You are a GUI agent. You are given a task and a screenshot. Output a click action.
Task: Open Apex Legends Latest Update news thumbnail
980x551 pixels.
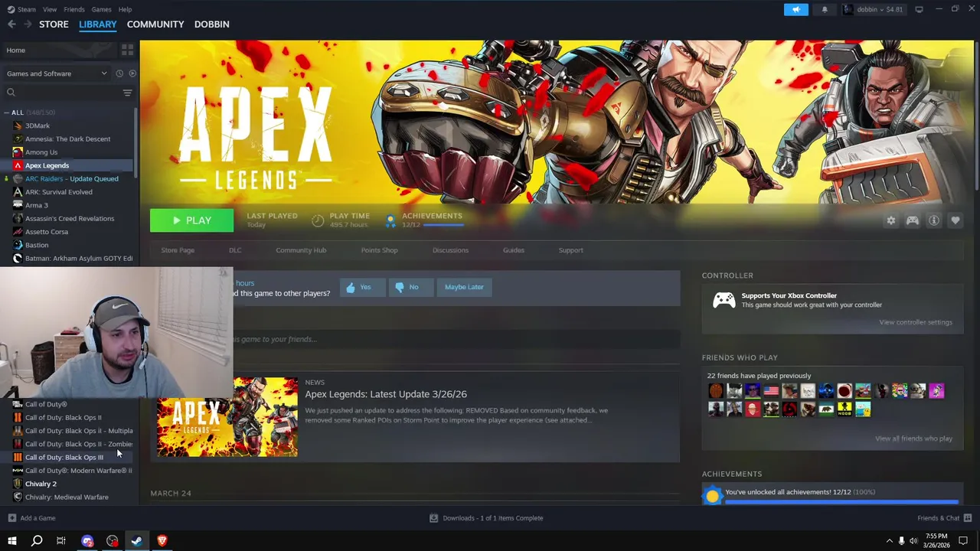(x=227, y=416)
